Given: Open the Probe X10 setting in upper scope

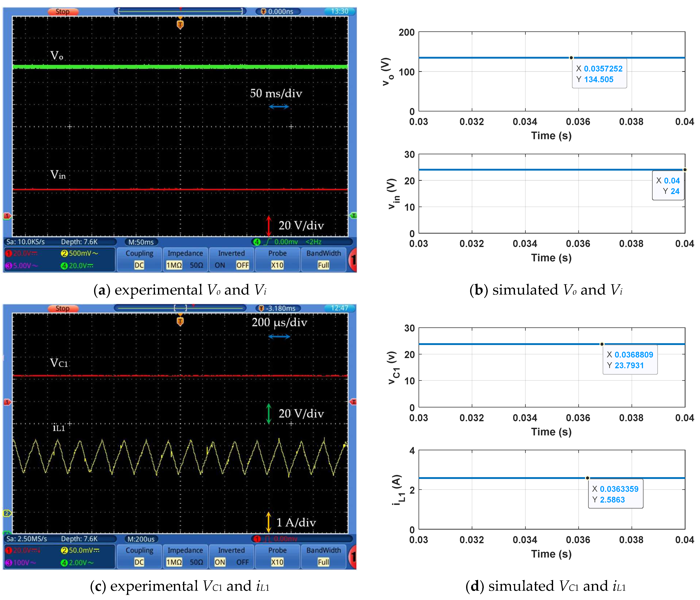Looking at the screenshot, I should 277,265.
